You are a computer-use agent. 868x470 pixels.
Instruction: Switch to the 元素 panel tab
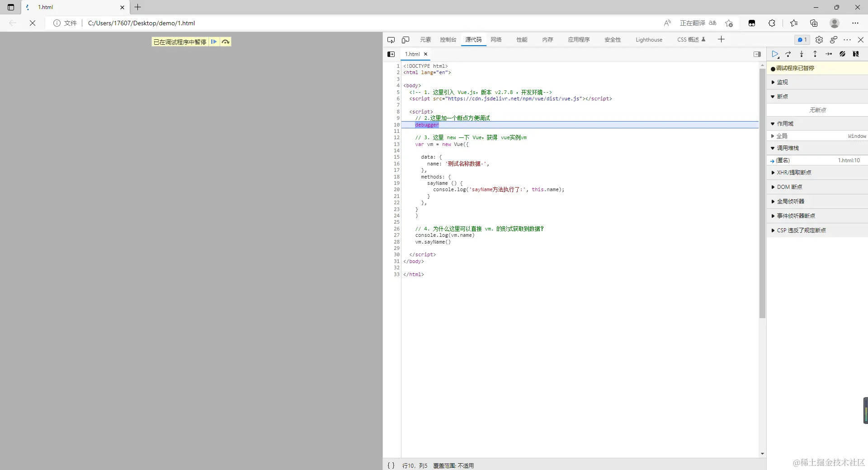[x=425, y=40]
